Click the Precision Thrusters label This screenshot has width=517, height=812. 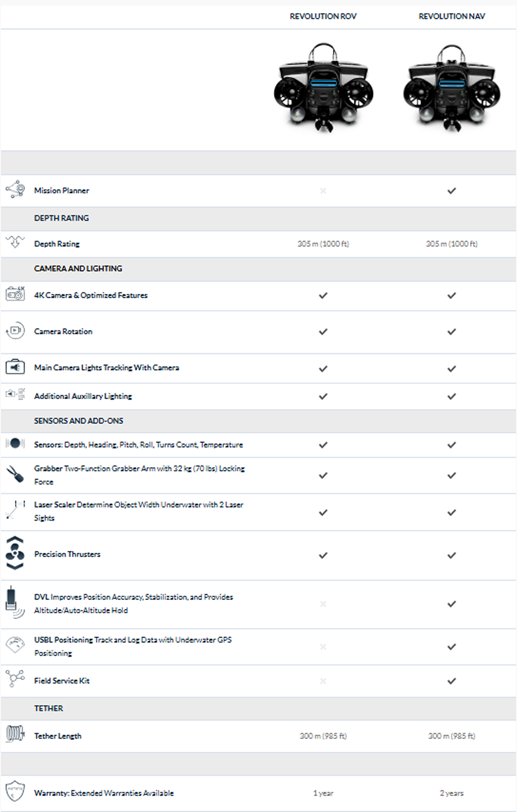(67, 554)
